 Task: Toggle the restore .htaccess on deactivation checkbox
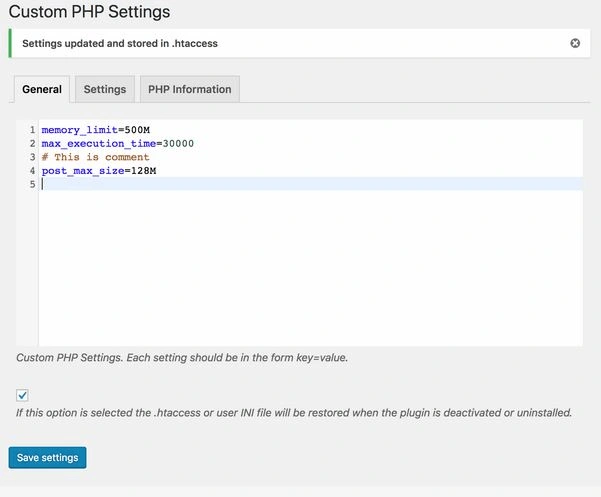tap(23, 395)
